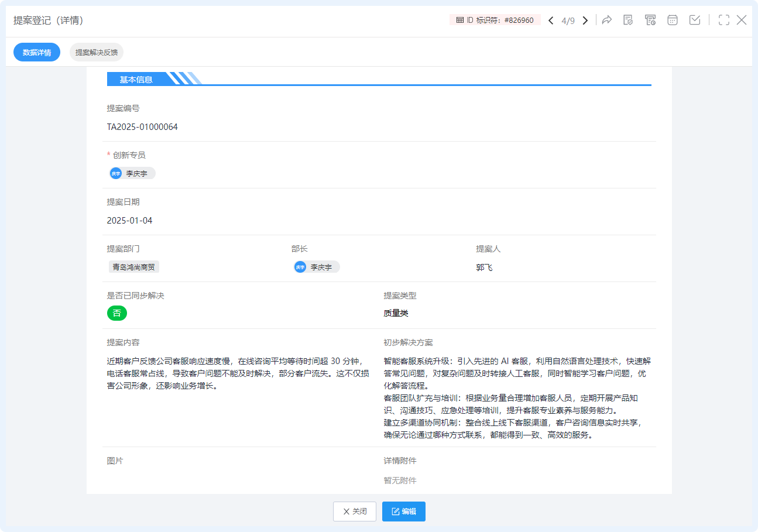Viewport: 758px width, 532px height.
Task: Click the 否 status badge
Action: (117, 313)
